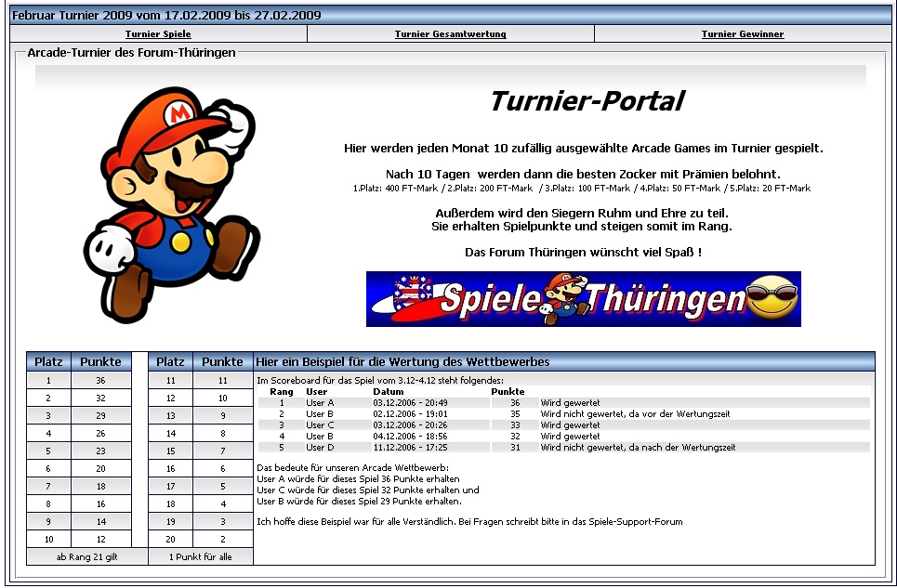Click the Turnier-Portal heading
This screenshot has width=897, height=588.
(x=587, y=101)
